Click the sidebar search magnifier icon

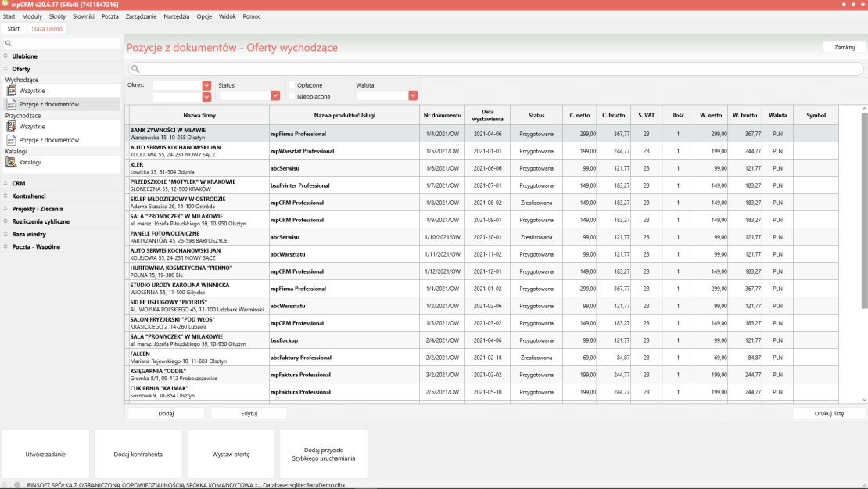(x=9, y=44)
